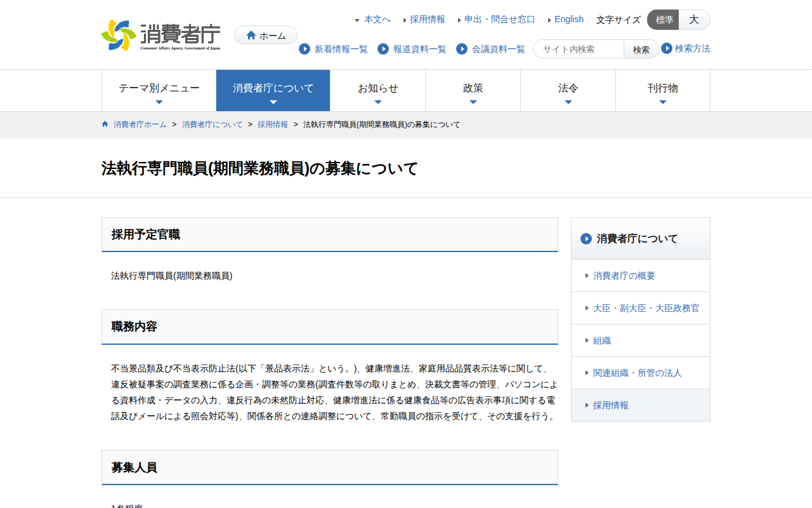Focus the サイト内検索 input field

coord(579,49)
